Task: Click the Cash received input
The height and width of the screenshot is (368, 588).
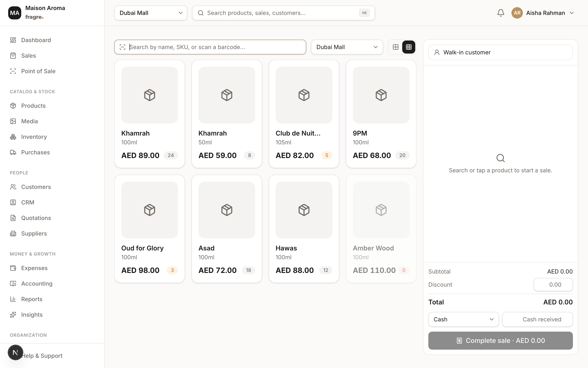Action: tap(537, 319)
